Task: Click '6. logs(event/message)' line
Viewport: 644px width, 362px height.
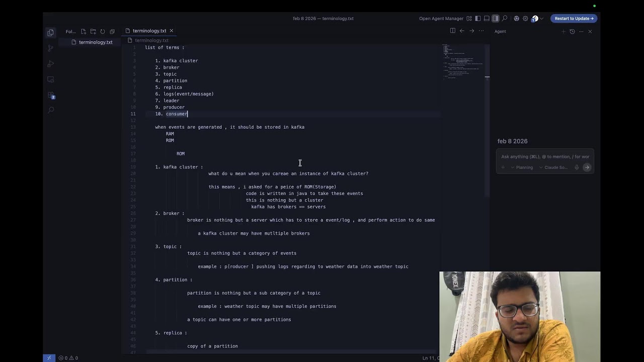Action: (184, 94)
